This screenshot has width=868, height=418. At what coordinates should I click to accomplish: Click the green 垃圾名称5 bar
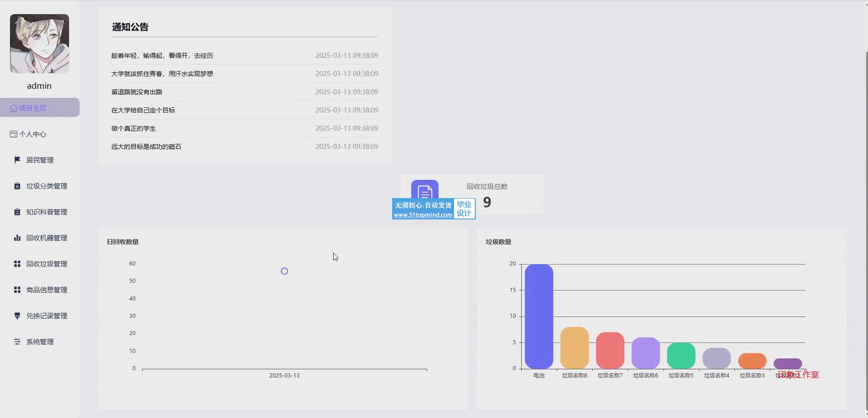click(681, 356)
